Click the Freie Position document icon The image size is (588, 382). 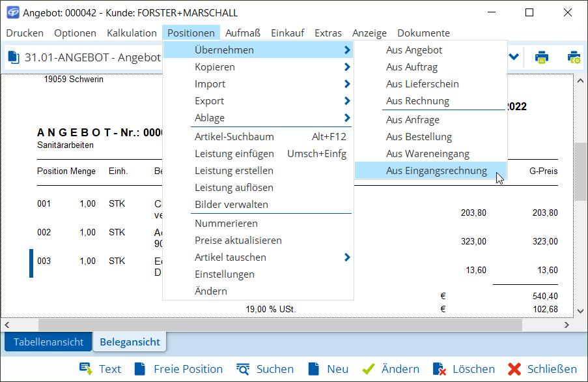139,369
